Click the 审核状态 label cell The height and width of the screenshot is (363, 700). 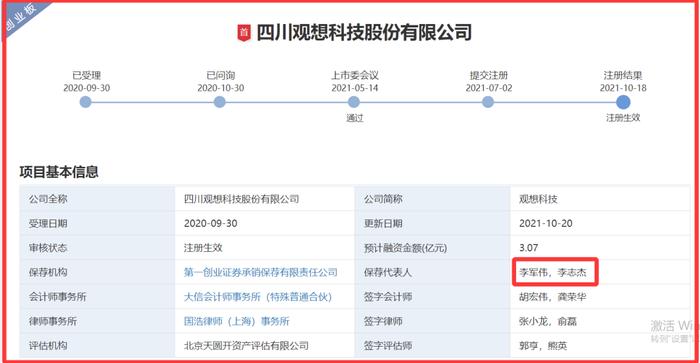click(x=97, y=248)
